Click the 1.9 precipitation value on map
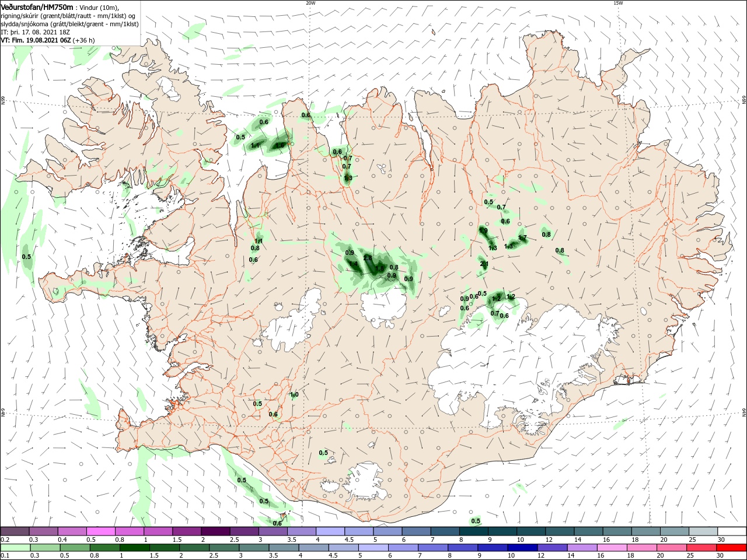 (483, 231)
